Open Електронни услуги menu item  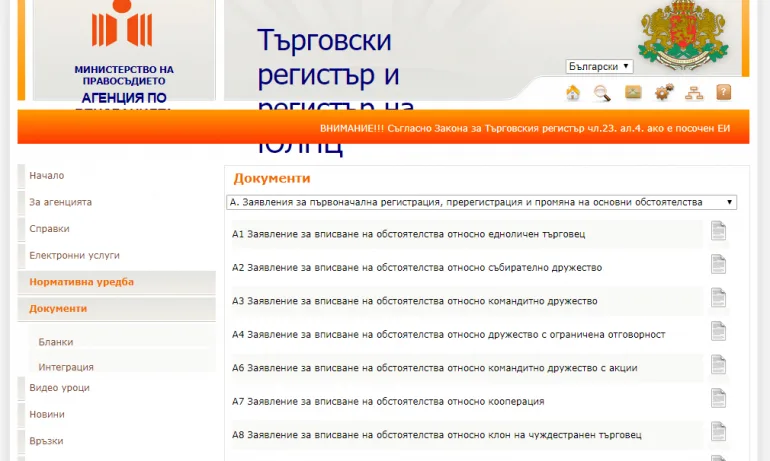pos(74,255)
